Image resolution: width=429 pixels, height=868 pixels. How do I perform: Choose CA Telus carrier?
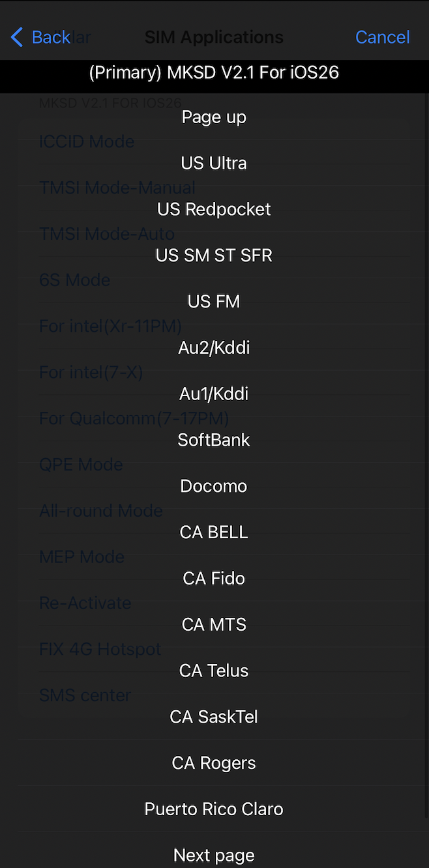point(214,671)
